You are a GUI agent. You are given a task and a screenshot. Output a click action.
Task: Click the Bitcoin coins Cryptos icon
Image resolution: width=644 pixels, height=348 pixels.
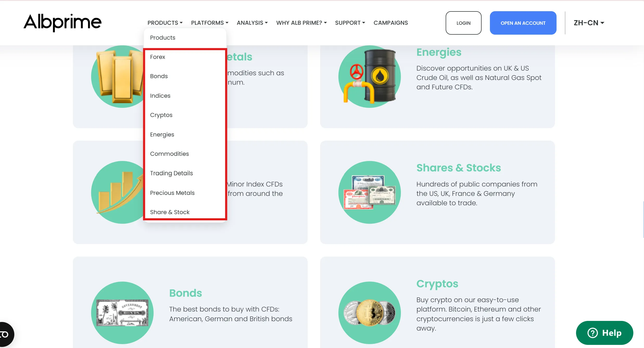point(369,313)
